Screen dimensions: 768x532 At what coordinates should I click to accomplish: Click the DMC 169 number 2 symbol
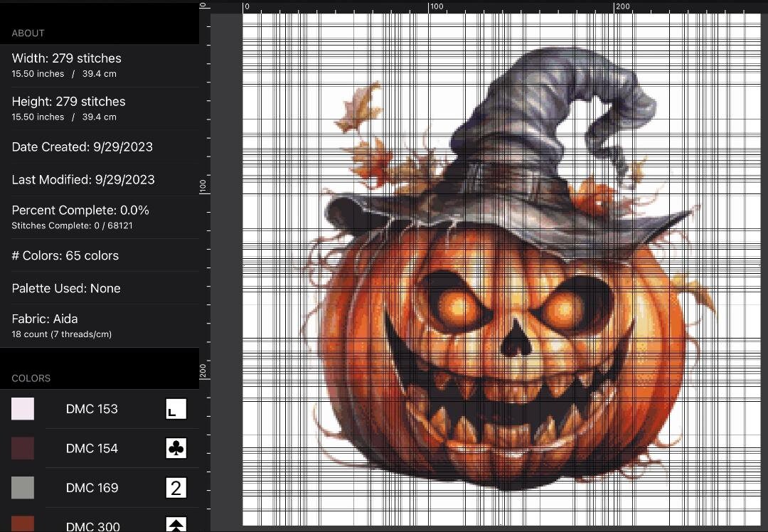click(x=176, y=488)
